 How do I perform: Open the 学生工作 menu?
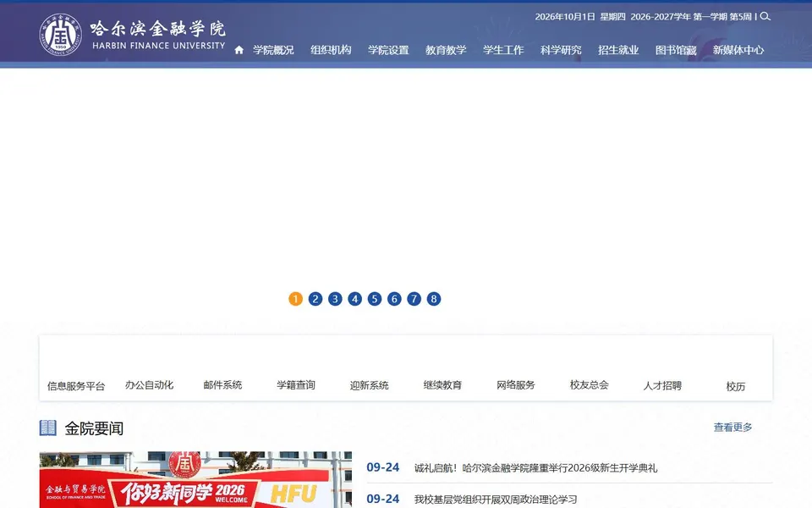pos(503,50)
